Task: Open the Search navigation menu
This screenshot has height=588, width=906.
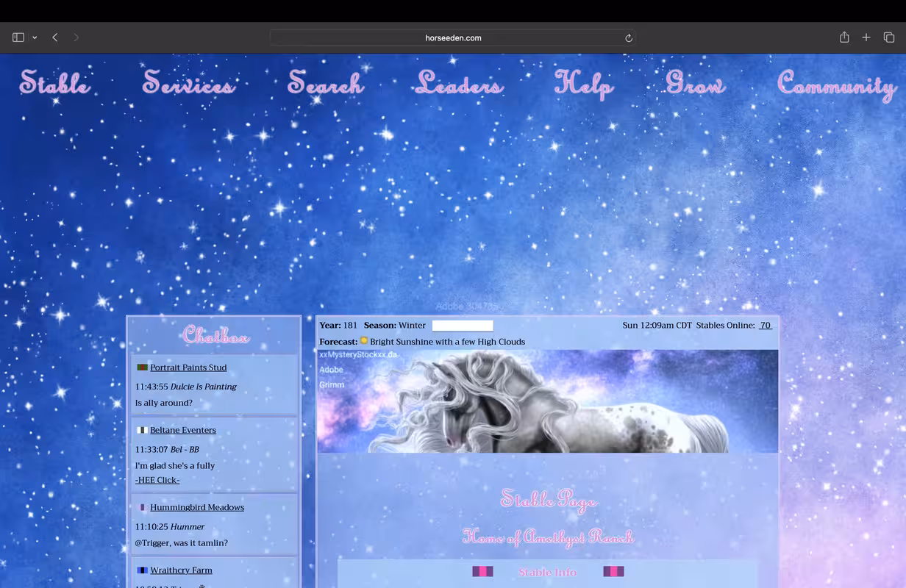Action: (x=325, y=82)
